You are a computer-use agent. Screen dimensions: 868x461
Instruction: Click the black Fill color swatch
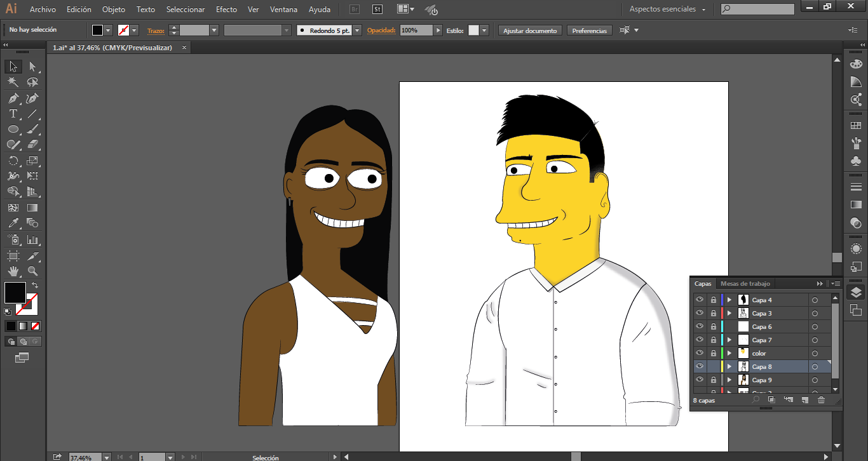(15, 293)
